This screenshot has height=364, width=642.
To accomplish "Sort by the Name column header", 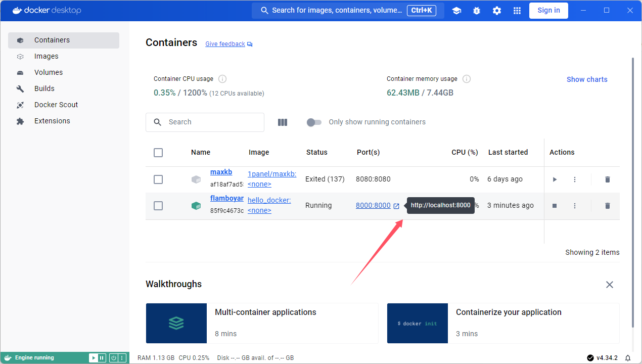I will pyautogui.click(x=201, y=153).
